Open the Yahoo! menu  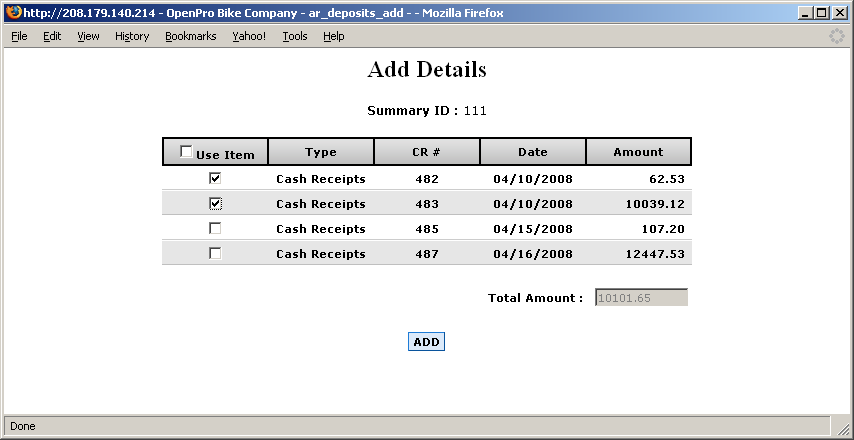(x=249, y=36)
